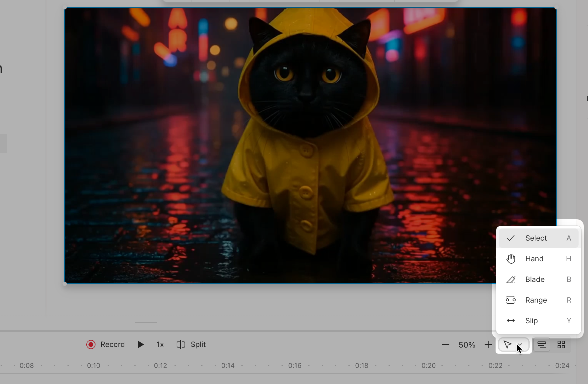Choose Slip from the tools menu

click(x=531, y=321)
